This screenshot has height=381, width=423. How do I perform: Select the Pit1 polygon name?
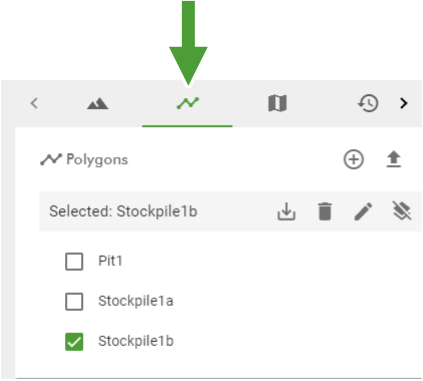tap(110, 260)
